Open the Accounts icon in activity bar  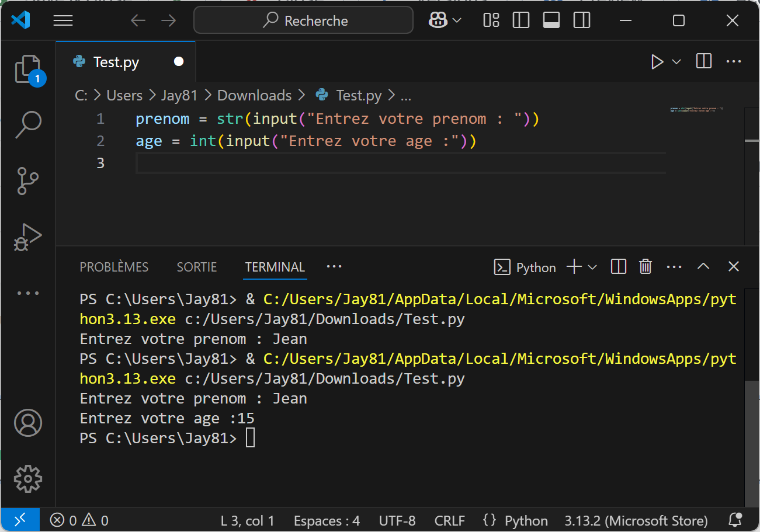click(x=28, y=423)
